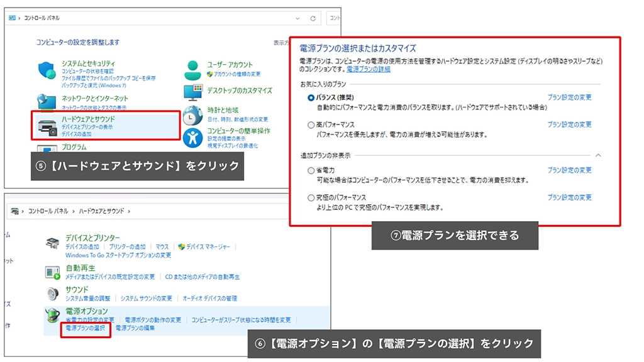Select the 究極のパフォーマンス radio button
The height and width of the screenshot is (362, 644).
click(311, 198)
